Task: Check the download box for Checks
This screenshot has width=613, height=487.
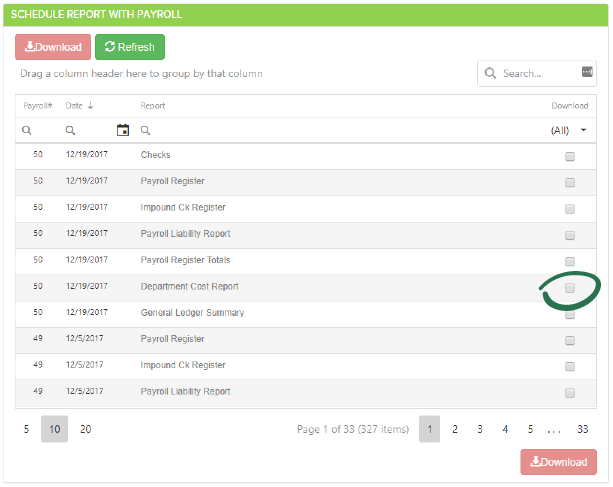Action: pos(570,156)
